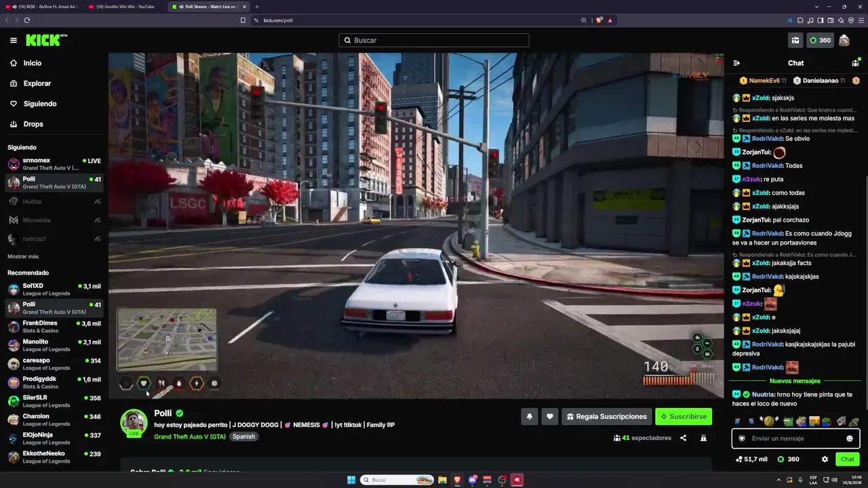This screenshot has width=868, height=488.
Task: Follow Polli with the heart button
Action: click(550, 417)
